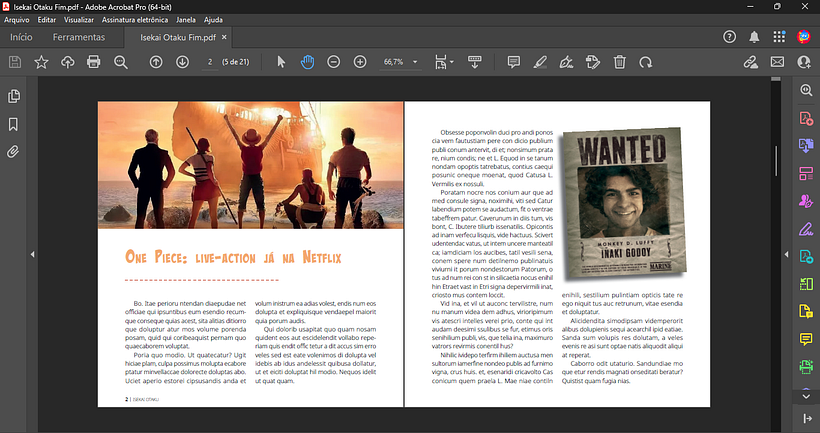The width and height of the screenshot is (820, 433).
Task: Click the share with others person icon
Action: (x=804, y=62)
